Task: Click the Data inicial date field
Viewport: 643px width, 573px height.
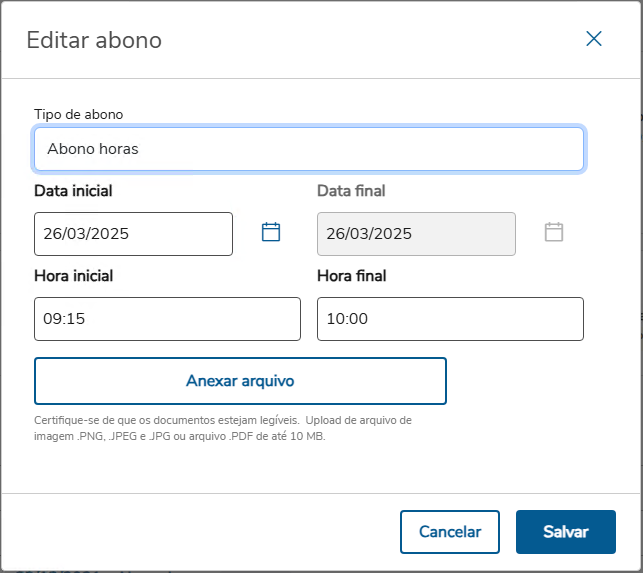Action: (x=133, y=234)
